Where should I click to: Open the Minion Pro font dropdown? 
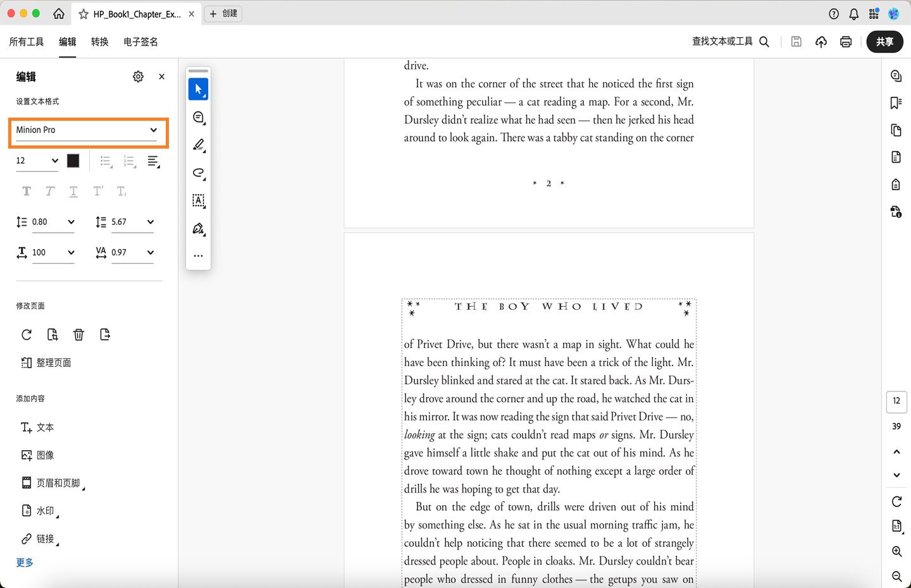[x=88, y=130]
